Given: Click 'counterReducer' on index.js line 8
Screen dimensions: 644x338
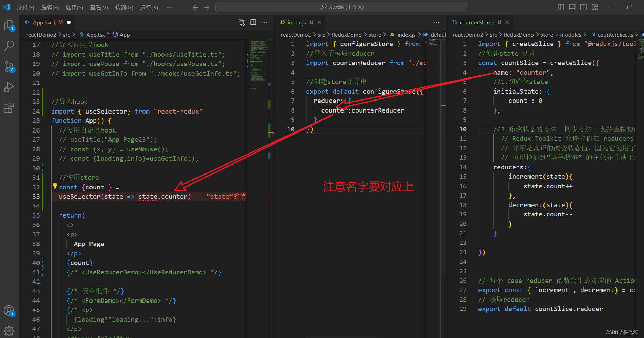Looking at the screenshot, I should 378,110.
